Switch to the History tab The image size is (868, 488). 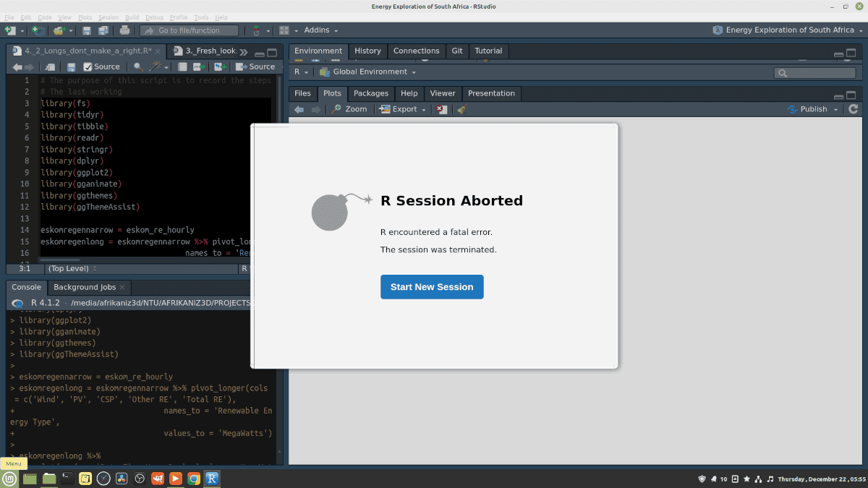point(367,51)
